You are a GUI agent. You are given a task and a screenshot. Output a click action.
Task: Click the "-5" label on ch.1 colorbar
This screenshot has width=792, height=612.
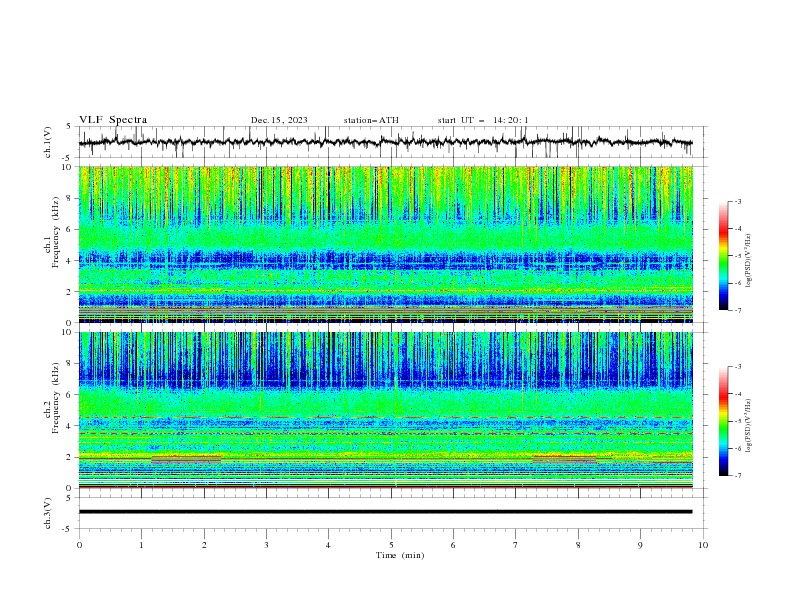[737, 256]
